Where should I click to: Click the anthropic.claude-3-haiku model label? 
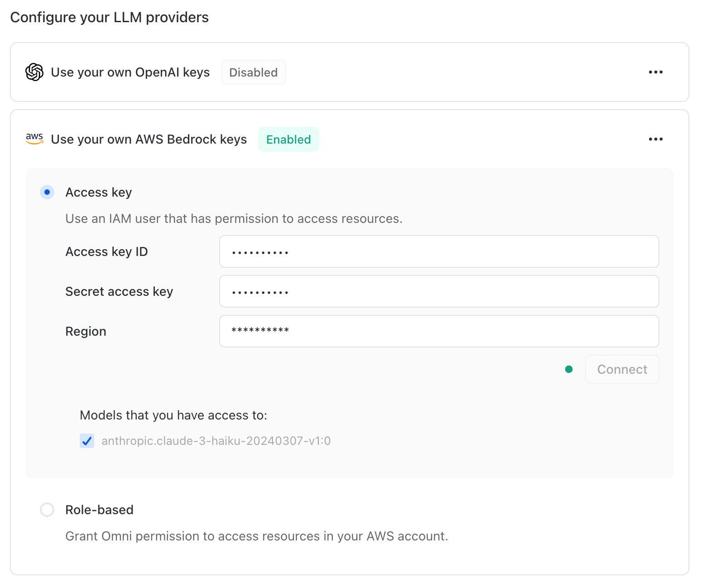[216, 441]
